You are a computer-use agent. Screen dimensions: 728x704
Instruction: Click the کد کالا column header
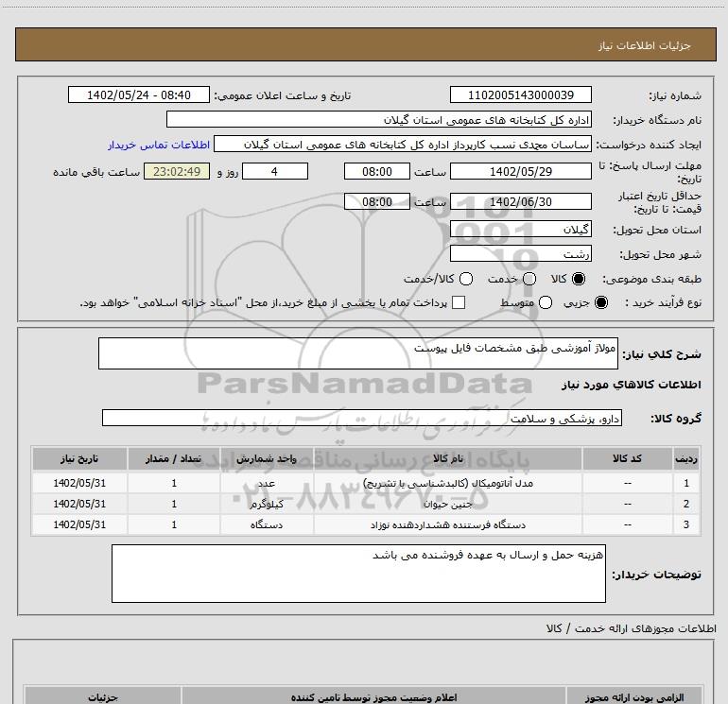point(627,458)
